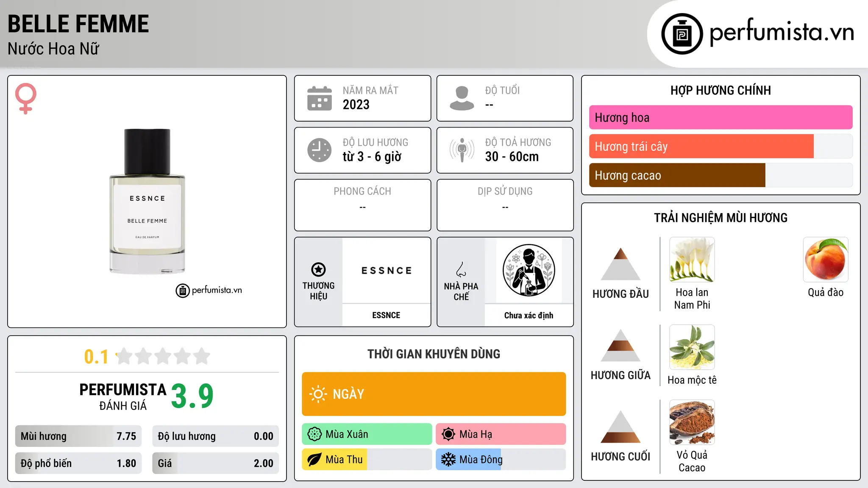Click the person icon beside Độ tuổi
Viewport: 868px width, 488px height.
click(462, 98)
